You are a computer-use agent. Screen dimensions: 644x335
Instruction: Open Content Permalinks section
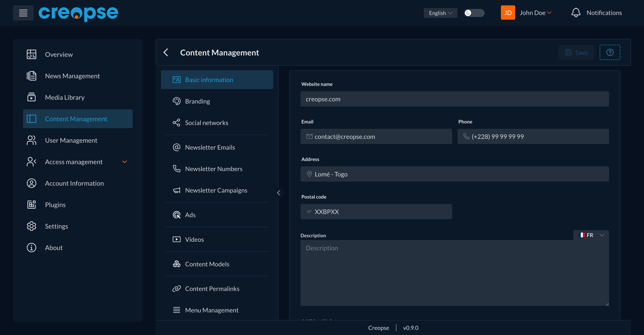[x=217, y=289]
